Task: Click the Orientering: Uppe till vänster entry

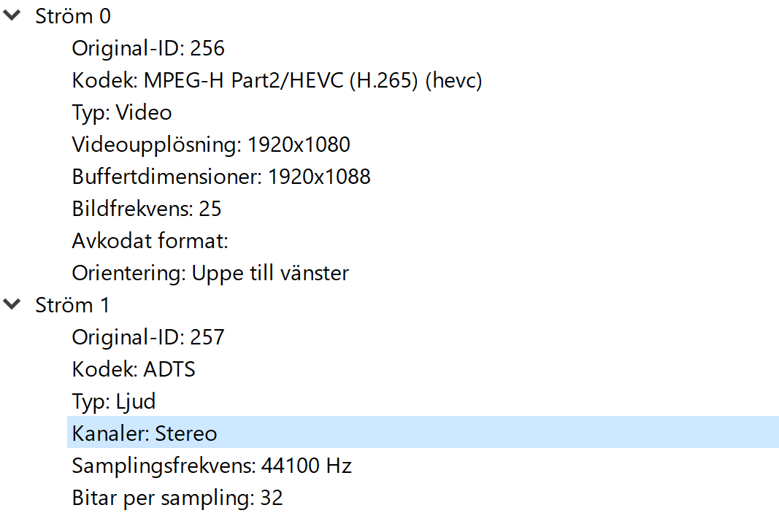Action: (210, 272)
